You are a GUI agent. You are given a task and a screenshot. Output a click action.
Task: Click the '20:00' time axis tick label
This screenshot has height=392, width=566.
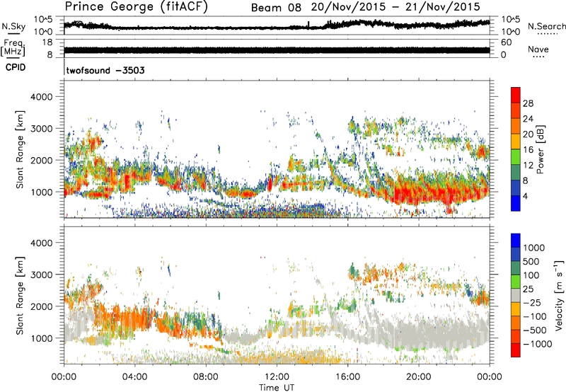[419, 377]
